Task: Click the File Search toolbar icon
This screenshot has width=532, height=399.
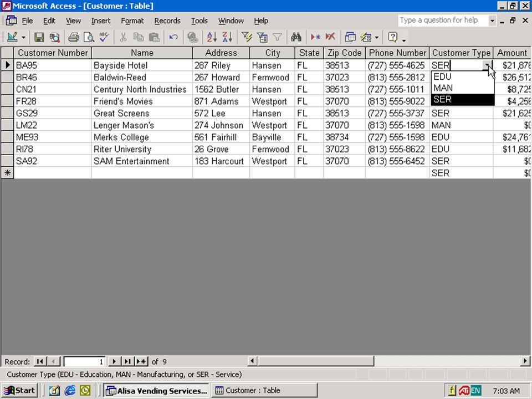Action: click(55, 37)
